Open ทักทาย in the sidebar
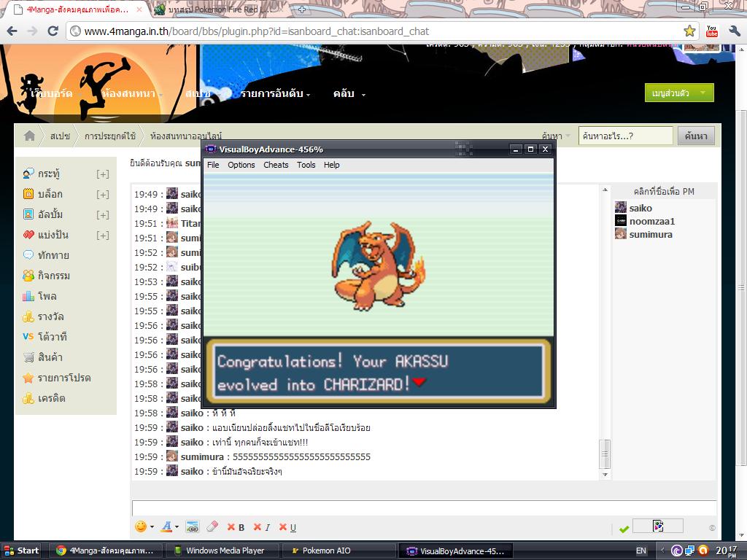Screen dimensions: 747x560 pos(53,256)
